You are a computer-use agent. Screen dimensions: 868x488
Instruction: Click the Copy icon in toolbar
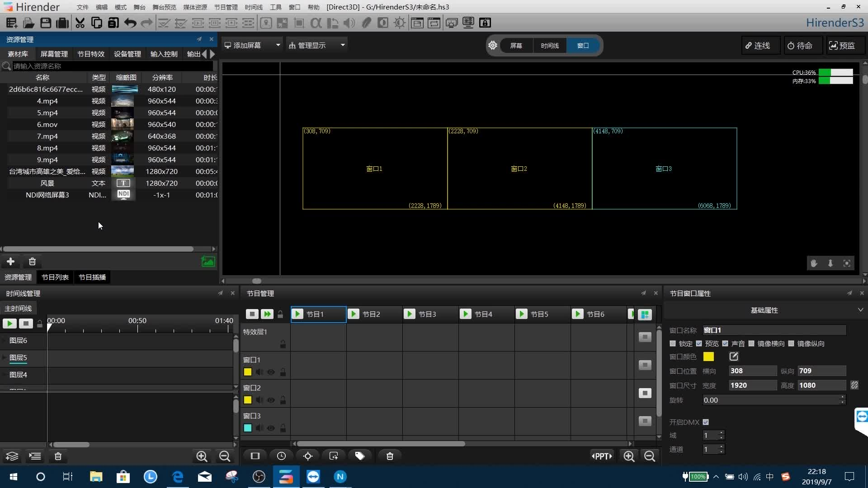tap(96, 23)
